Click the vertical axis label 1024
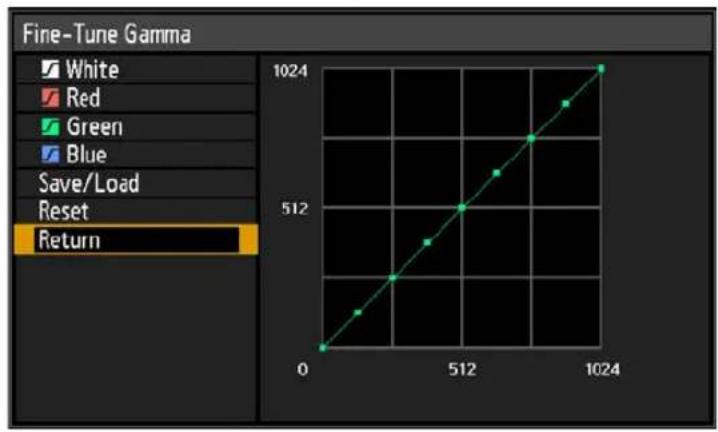Screen dimensions: 718x432 [x=290, y=71]
